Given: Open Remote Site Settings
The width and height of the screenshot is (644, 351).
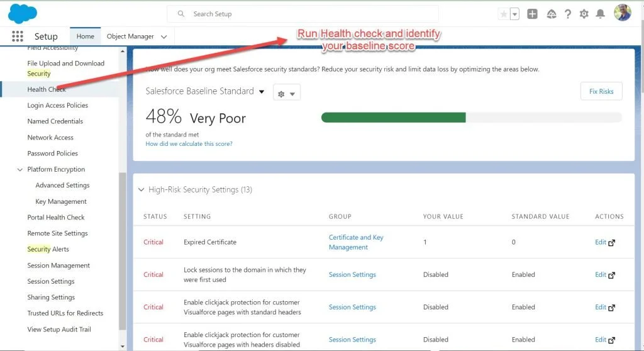Looking at the screenshot, I should point(57,233).
